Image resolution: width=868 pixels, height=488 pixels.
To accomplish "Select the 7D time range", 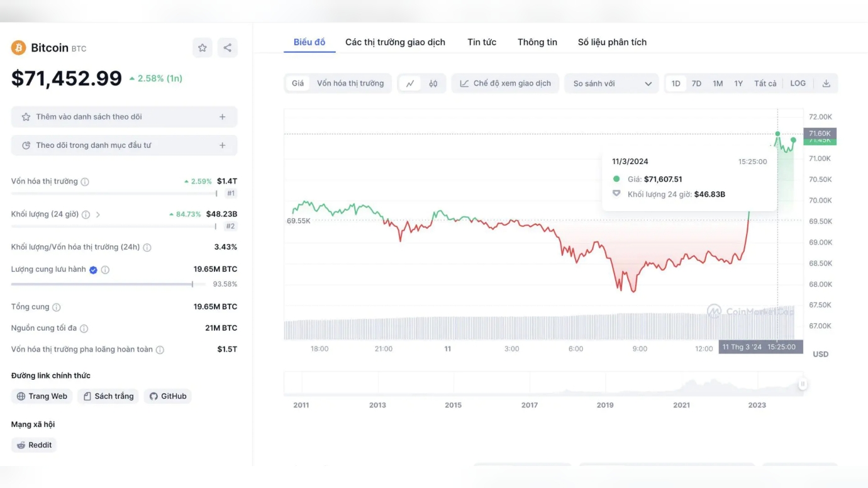I will tap(696, 84).
